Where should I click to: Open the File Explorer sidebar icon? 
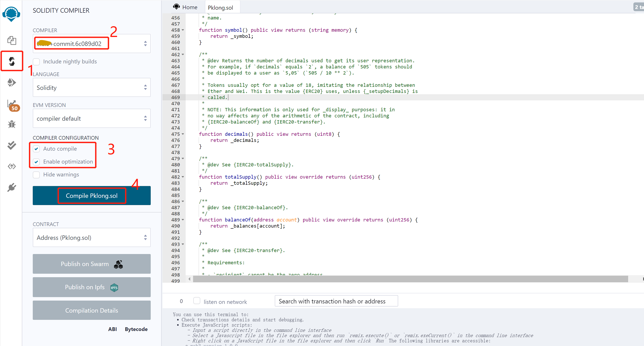(12, 40)
